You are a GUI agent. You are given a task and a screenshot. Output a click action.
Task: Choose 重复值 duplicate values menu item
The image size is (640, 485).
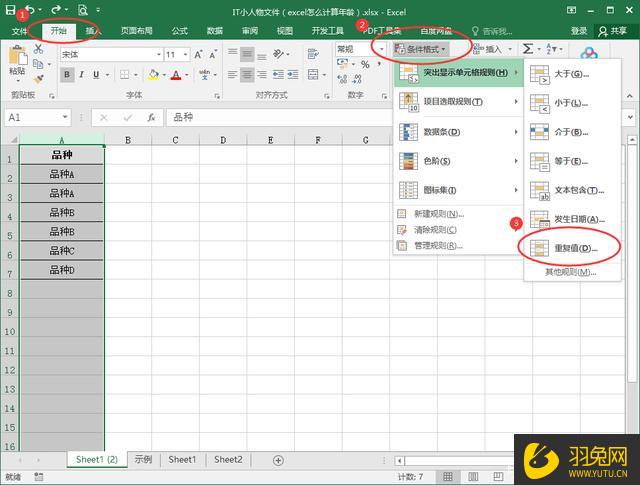[x=572, y=248]
